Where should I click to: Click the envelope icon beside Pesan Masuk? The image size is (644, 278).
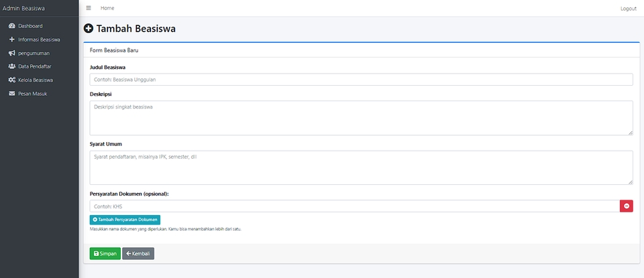pyautogui.click(x=11, y=93)
